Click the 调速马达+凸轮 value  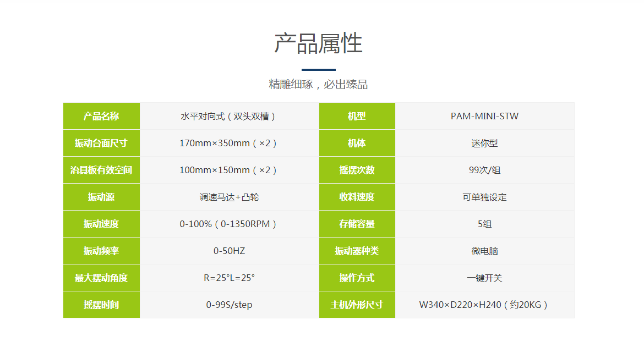coord(229,197)
